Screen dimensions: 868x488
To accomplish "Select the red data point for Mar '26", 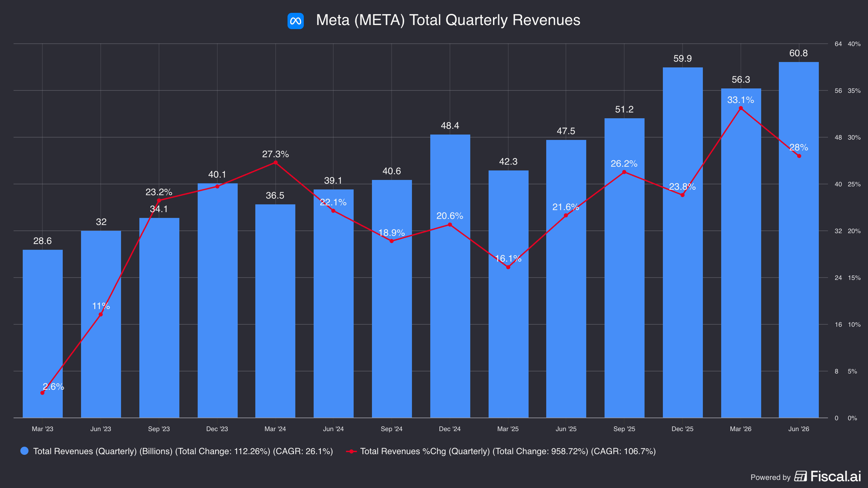I will click(741, 108).
